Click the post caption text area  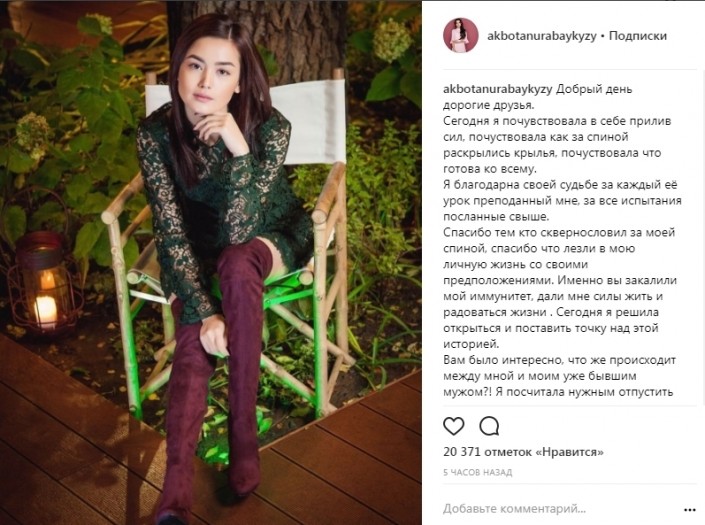coord(562,240)
